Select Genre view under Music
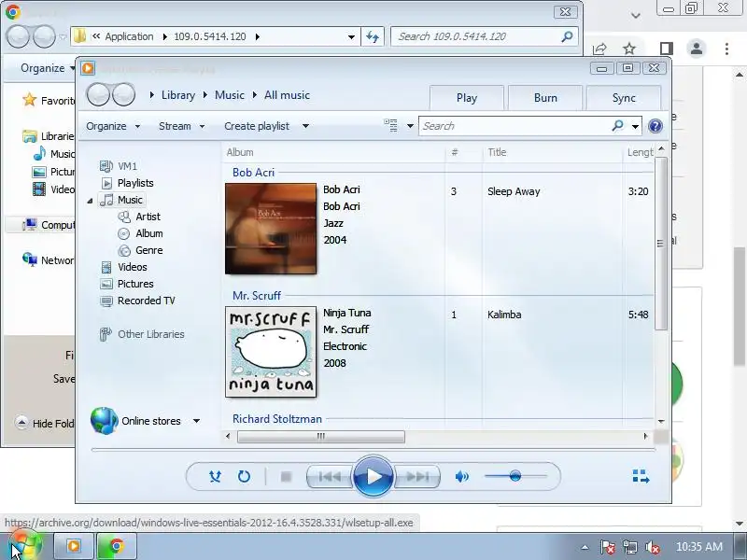 [x=149, y=250]
